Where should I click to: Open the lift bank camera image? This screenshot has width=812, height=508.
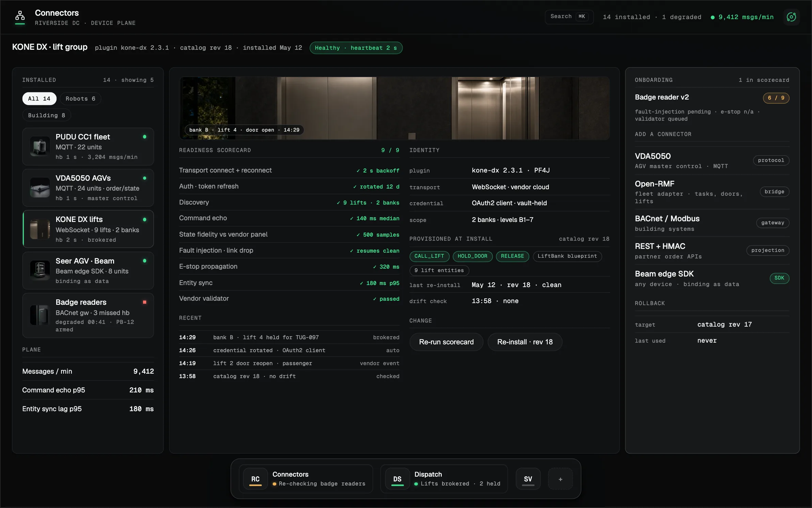tap(394, 108)
